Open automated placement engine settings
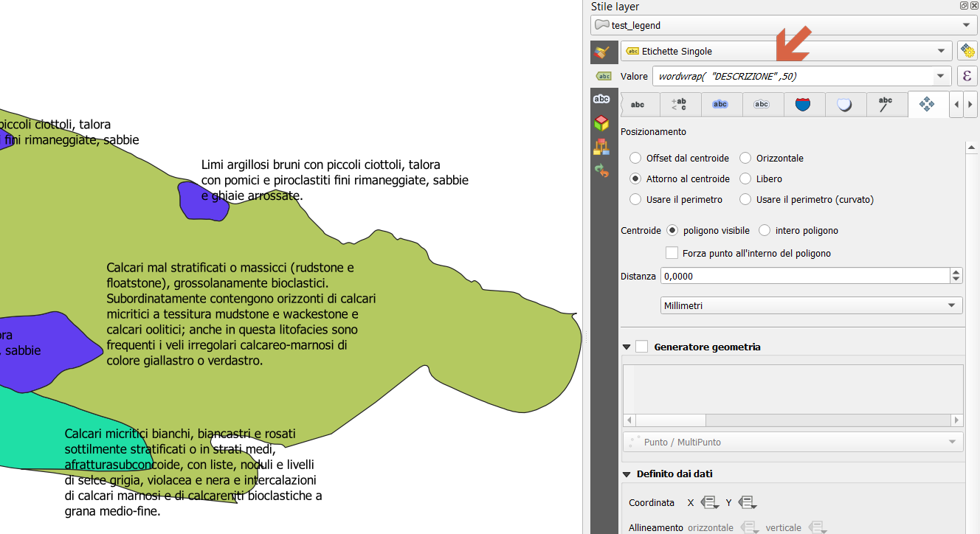 (x=967, y=51)
